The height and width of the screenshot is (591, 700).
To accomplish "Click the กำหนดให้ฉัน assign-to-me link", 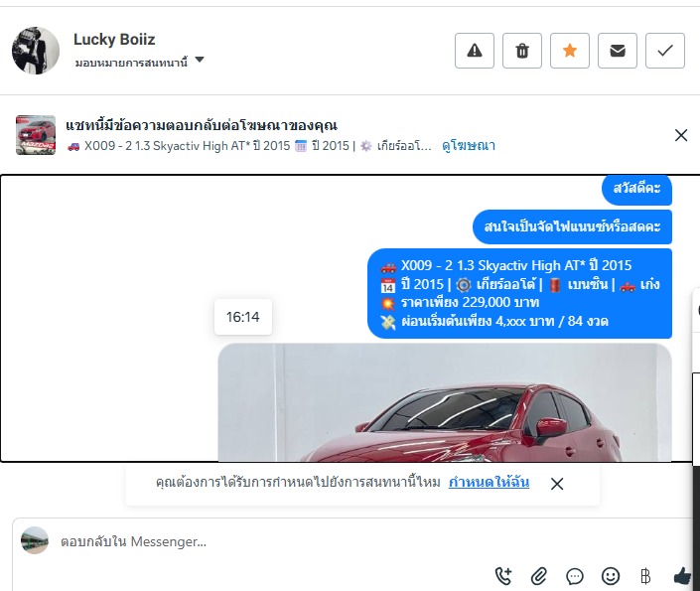I will (x=489, y=483).
